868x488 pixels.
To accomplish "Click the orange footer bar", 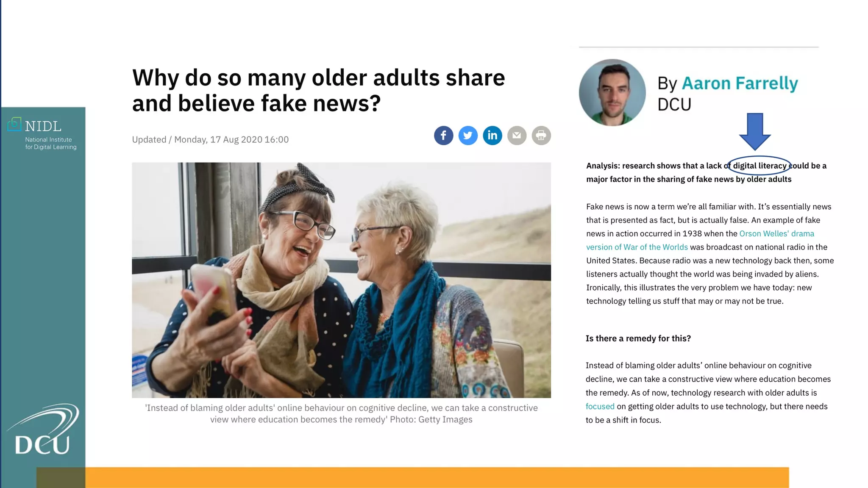I will pos(437,477).
